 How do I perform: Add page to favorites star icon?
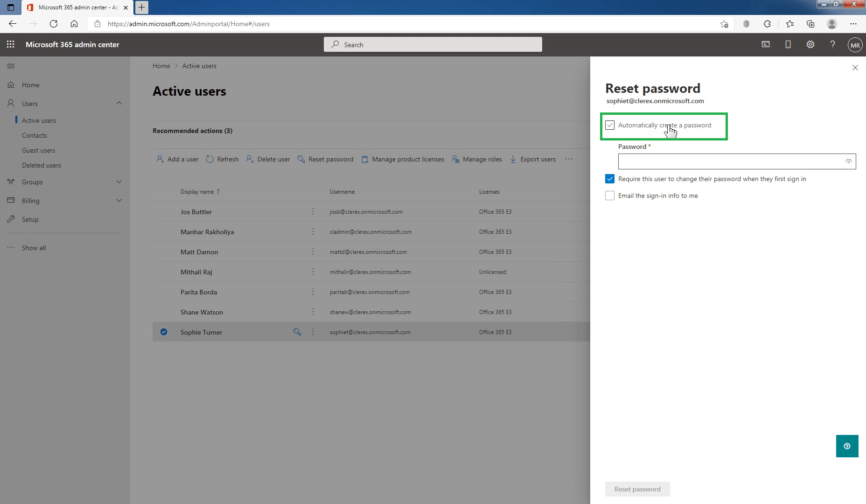[x=724, y=24]
